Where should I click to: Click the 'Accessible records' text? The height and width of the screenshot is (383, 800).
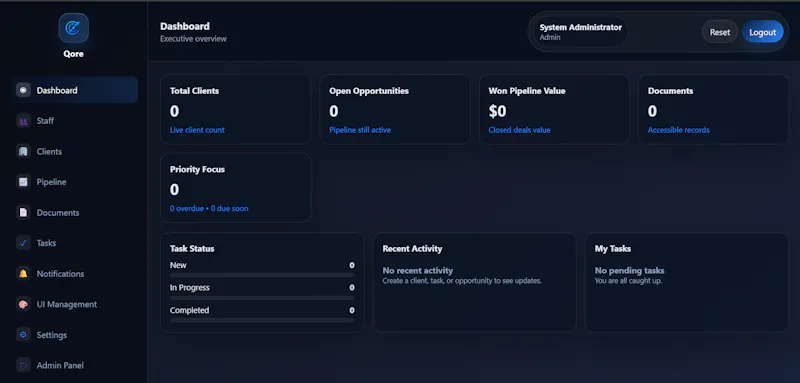pos(679,130)
